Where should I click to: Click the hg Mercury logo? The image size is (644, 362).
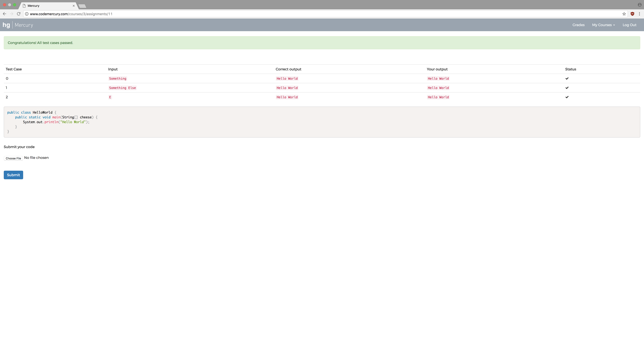coord(18,25)
